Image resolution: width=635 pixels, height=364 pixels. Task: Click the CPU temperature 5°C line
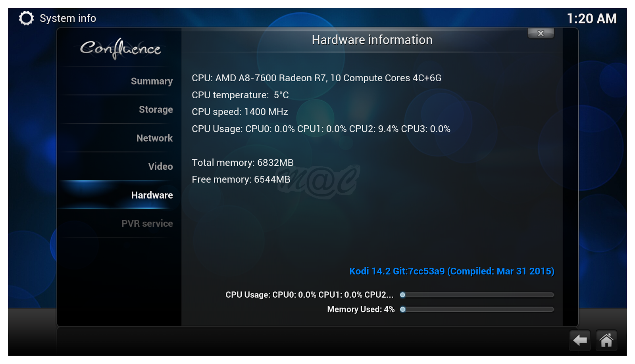(x=240, y=95)
